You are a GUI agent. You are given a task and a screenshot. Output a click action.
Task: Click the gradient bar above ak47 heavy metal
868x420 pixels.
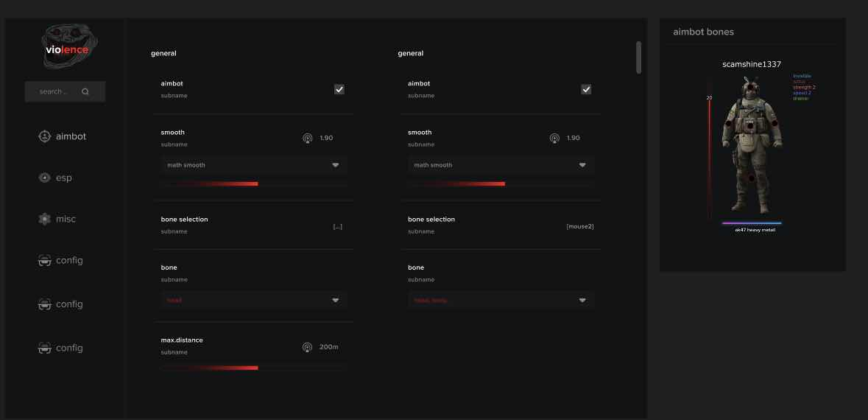(x=752, y=223)
